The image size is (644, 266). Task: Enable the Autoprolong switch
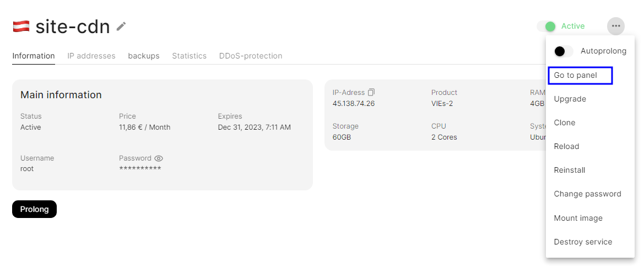(563, 51)
